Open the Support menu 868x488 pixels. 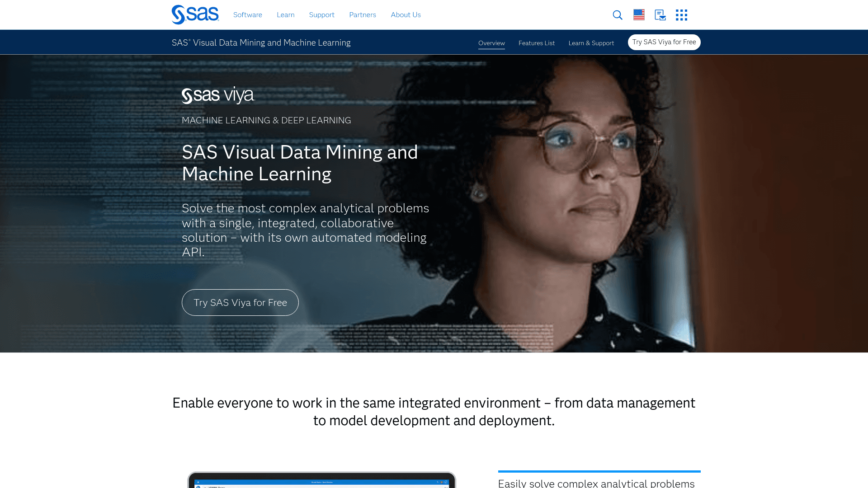click(321, 14)
